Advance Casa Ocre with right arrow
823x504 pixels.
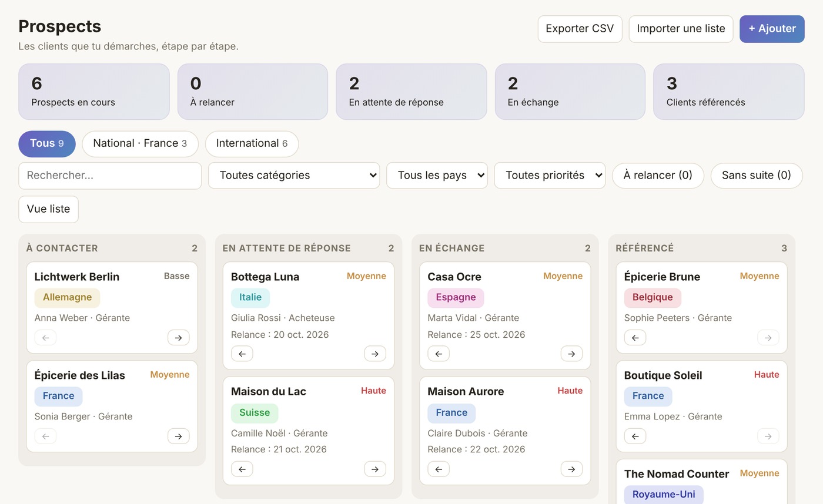tap(571, 354)
